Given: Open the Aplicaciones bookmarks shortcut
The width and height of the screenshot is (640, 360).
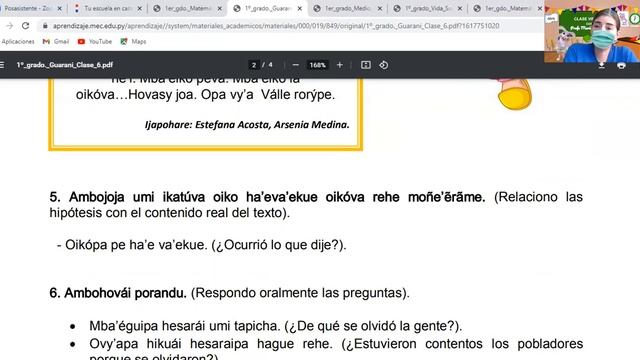Looking at the screenshot, I should [18, 42].
